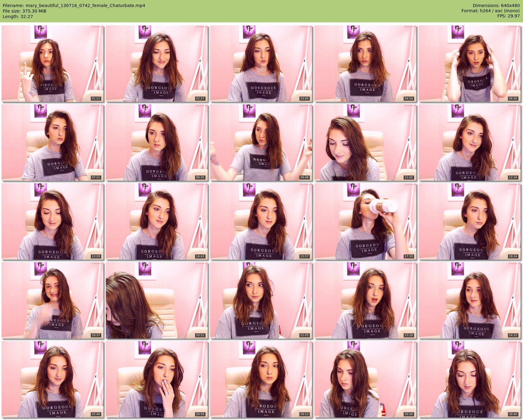523x420 pixels.
Task: Select the 'File size: 375.30 MiB' text
Action: click(x=24, y=11)
